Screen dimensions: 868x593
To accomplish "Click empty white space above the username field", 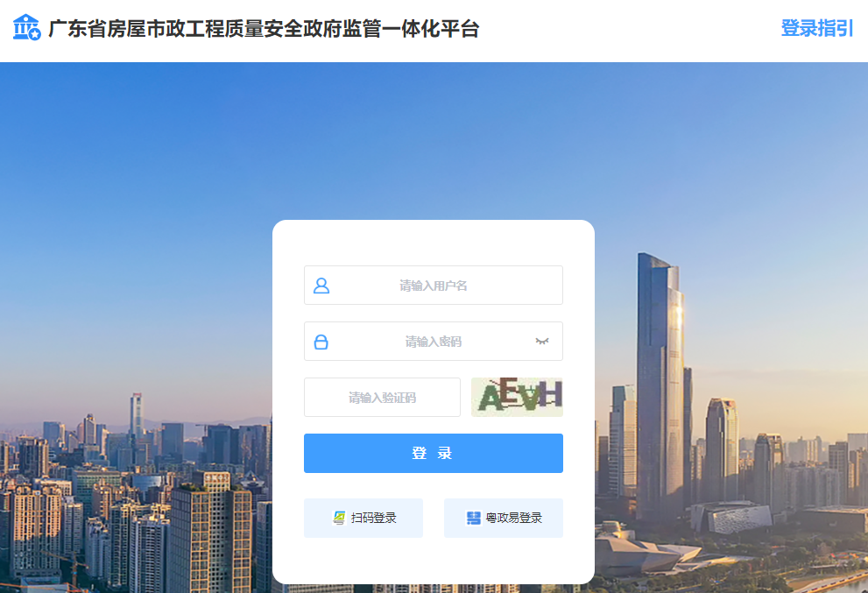I will [434, 243].
